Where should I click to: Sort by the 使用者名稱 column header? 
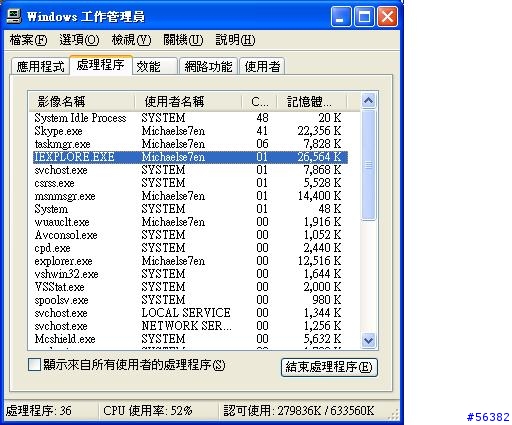(x=188, y=102)
